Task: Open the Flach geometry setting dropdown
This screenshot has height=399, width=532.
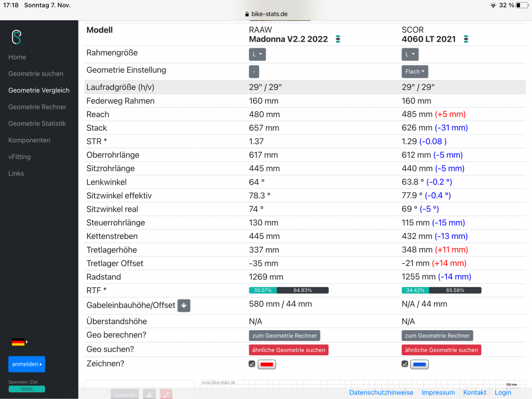Action: click(415, 71)
